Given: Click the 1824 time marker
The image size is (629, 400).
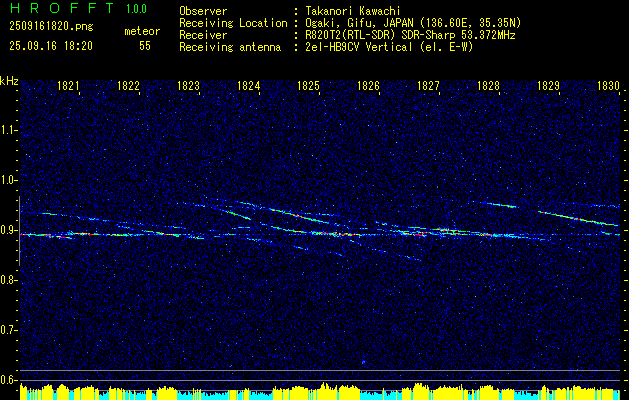Looking at the screenshot, I should pos(248,85).
